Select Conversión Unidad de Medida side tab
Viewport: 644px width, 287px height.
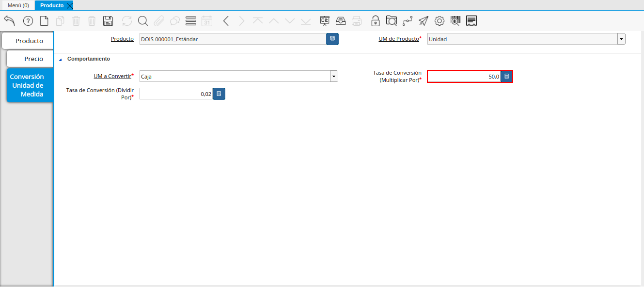[30, 85]
